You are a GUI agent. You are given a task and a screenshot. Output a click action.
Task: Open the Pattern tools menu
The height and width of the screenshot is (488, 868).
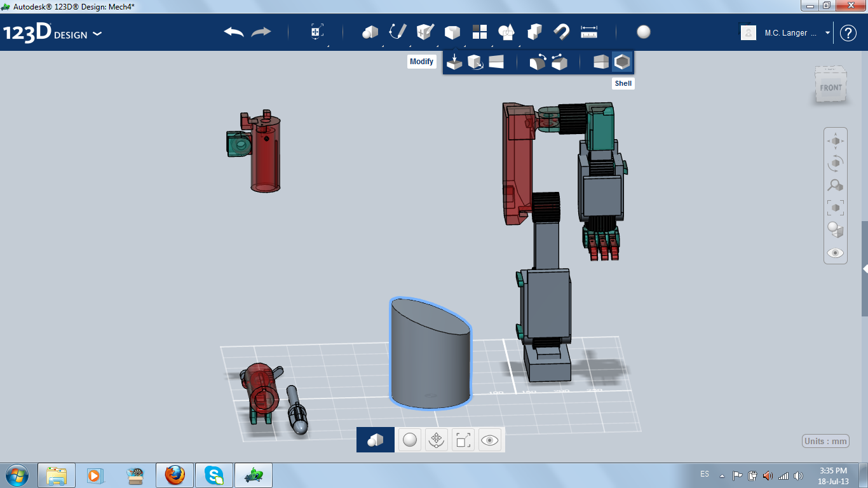pyautogui.click(x=480, y=32)
